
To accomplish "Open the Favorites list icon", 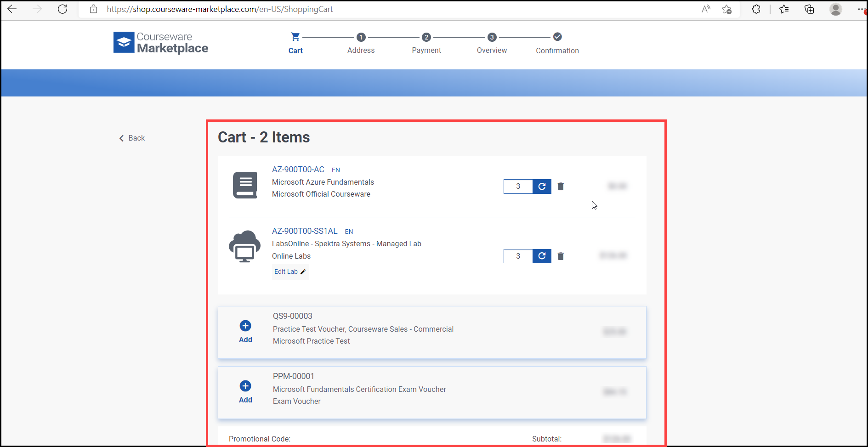I will pyautogui.click(x=784, y=9).
